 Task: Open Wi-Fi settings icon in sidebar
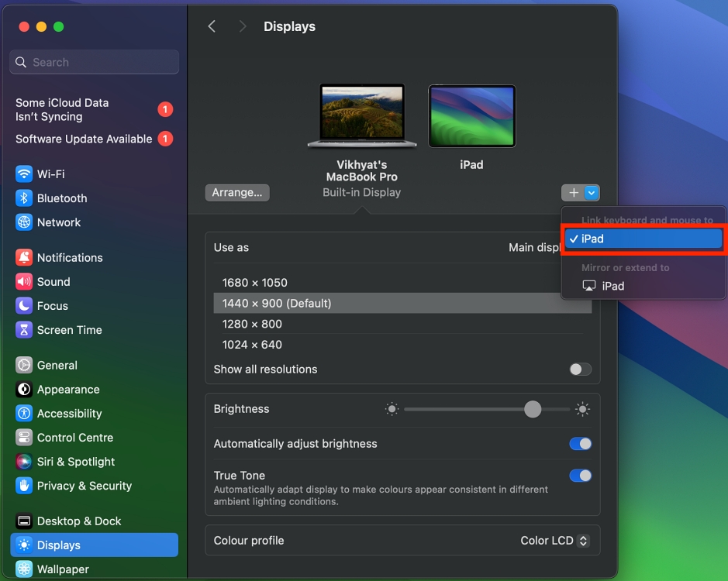point(24,174)
